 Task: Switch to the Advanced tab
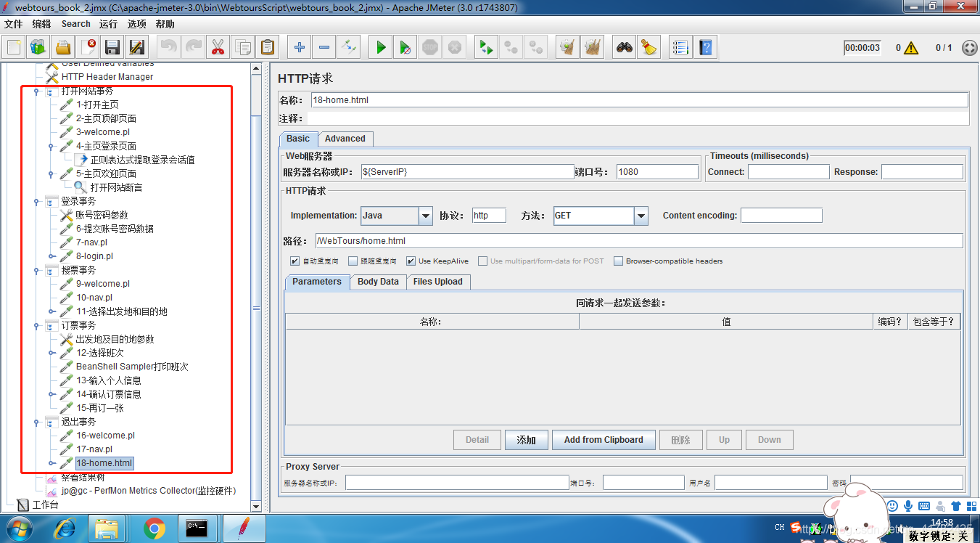345,139
